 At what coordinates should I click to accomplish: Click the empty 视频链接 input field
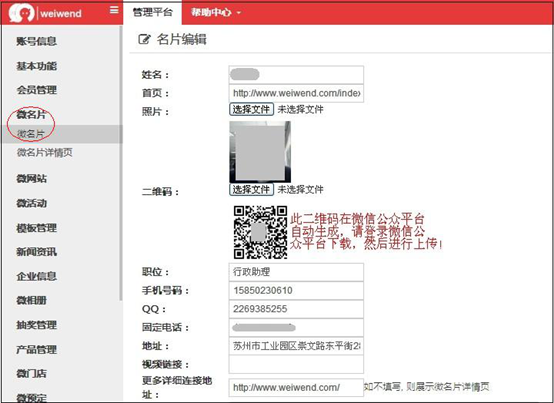pos(296,364)
